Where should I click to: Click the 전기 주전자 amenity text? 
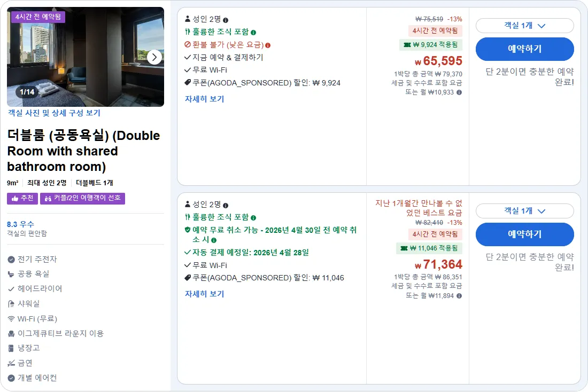37,260
